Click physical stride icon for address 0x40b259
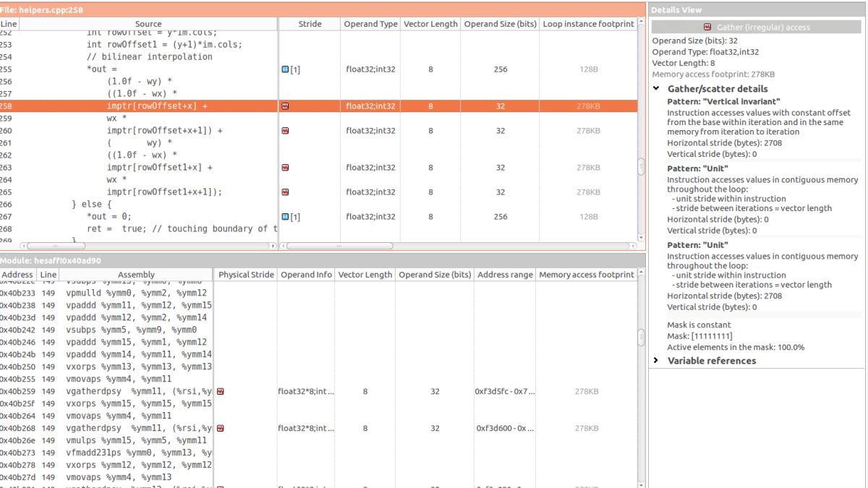This screenshot has width=868, height=488. tap(220, 391)
